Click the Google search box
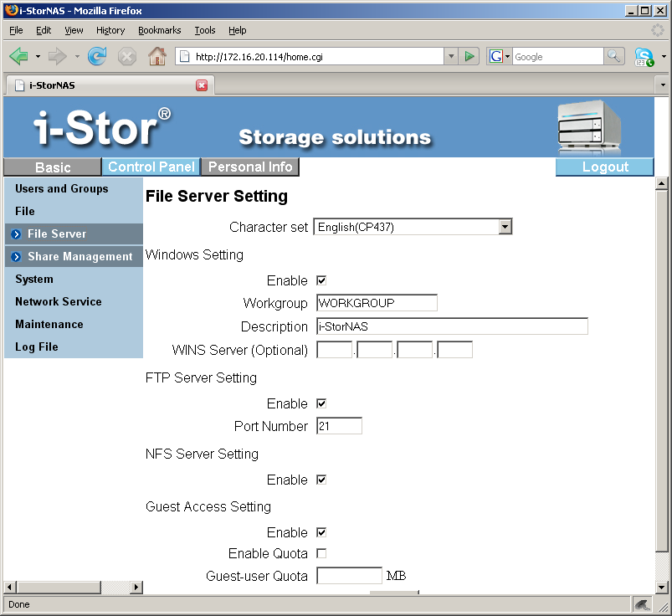Image resolution: width=672 pixels, height=616 pixels. coord(557,56)
